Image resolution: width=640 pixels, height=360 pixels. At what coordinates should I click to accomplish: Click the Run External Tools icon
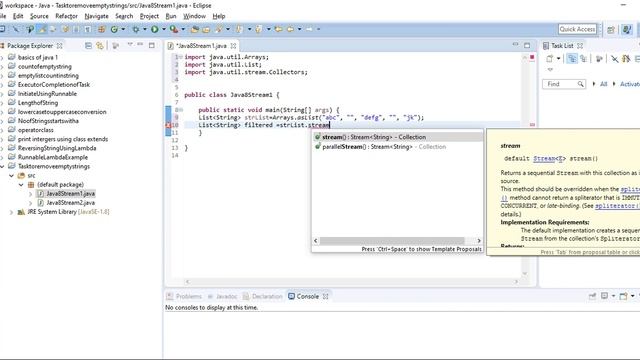pos(174,29)
